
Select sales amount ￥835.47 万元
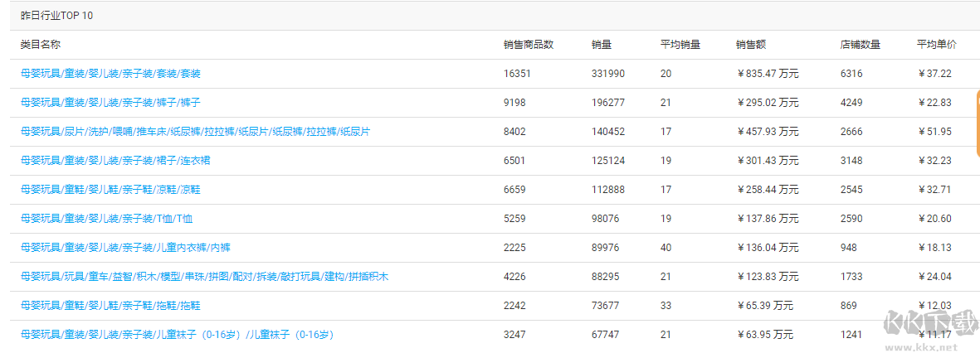click(768, 74)
